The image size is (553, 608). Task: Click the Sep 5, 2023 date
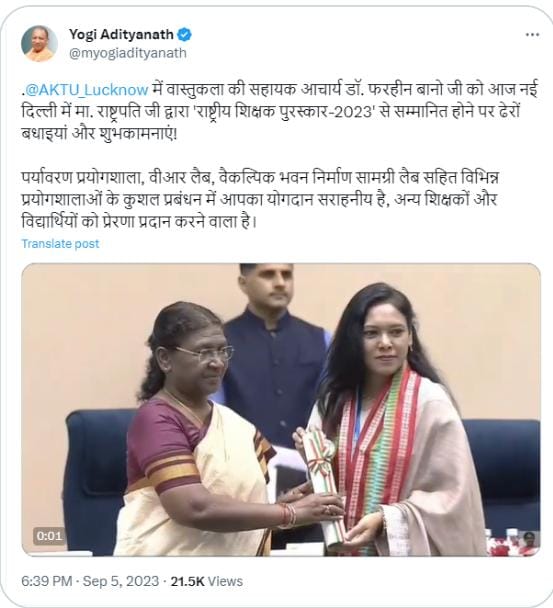[121, 581]
